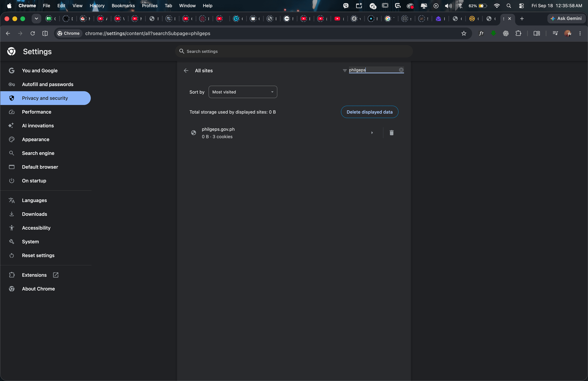The image size is (588, 381).
Task: Open the Extensions puzzle icon menu
Action: (518, 33)
